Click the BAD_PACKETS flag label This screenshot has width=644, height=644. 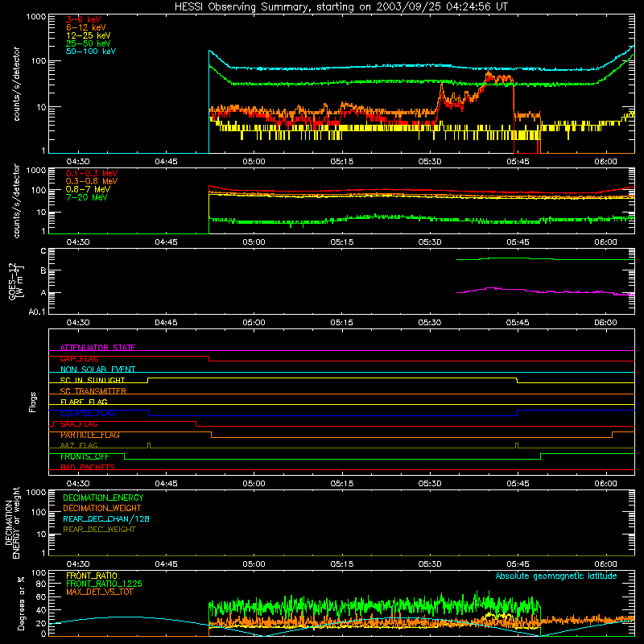click(x=88, y=467)
